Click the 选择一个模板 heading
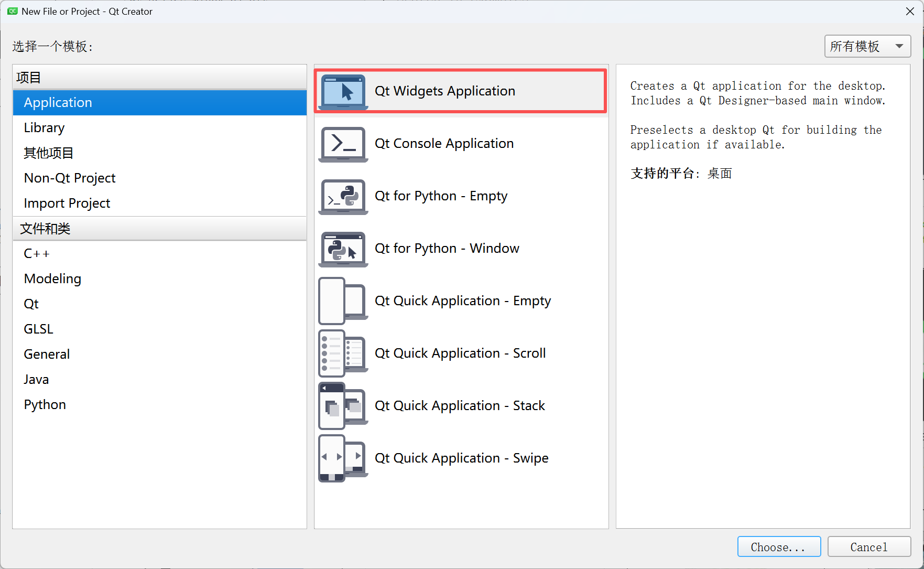924x569 pixels. [52, 47]
